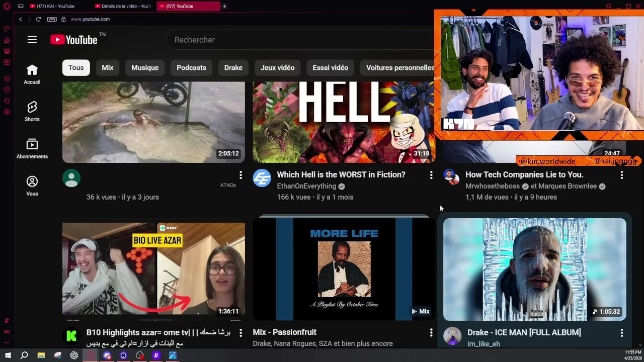The image size is (644, 362).
Task: Switch to the (177) KAI - YouTube tab
Action: coord(59,6)
